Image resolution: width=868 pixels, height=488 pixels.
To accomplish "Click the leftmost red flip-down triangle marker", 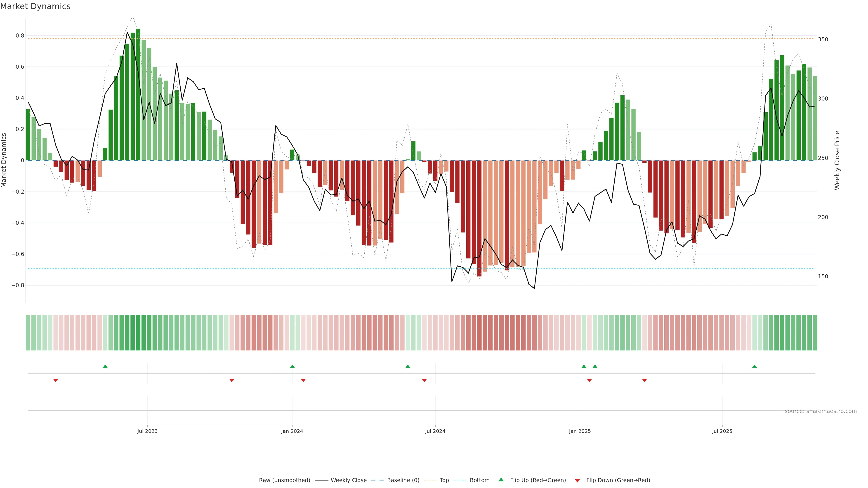I will [56, 380].
